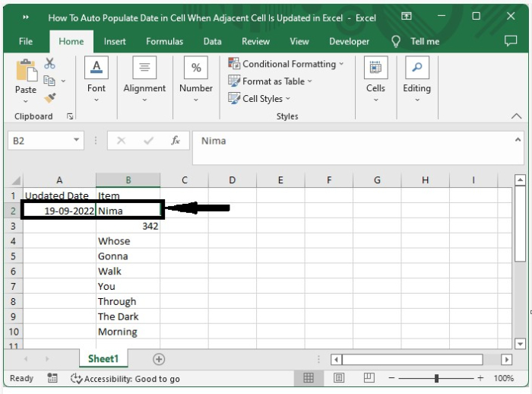Open the File menu tab
This screenshot has width=532, height=394.
(26, 42)
